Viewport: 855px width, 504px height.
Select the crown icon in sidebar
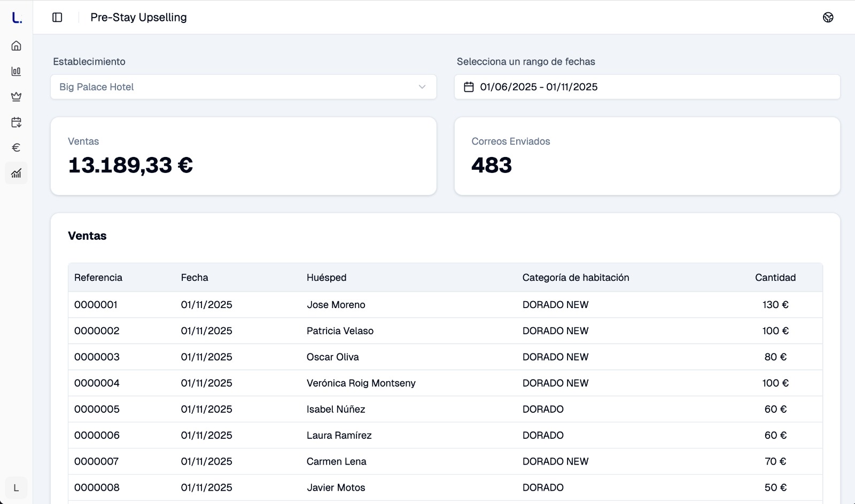click(17, 97)
